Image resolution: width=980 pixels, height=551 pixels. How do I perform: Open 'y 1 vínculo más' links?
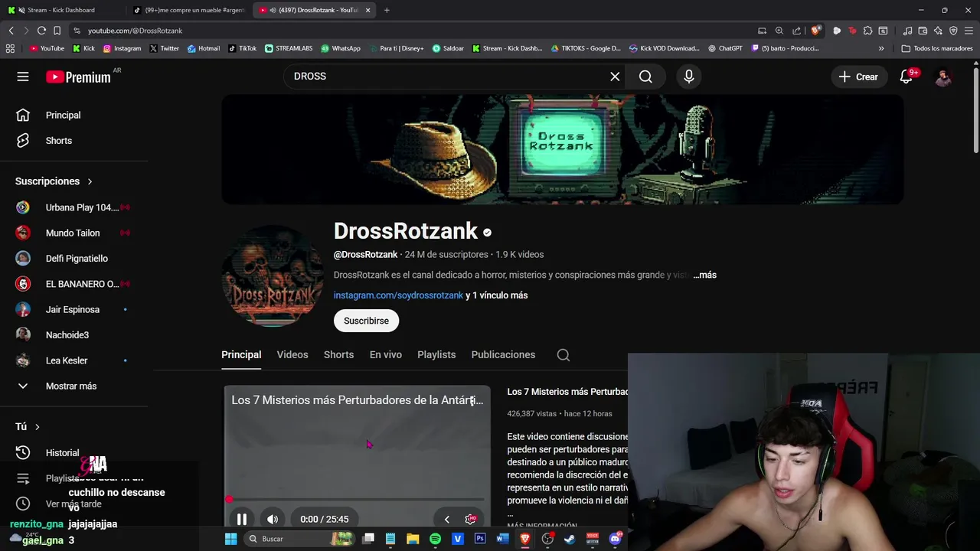[x=496, y=295]
